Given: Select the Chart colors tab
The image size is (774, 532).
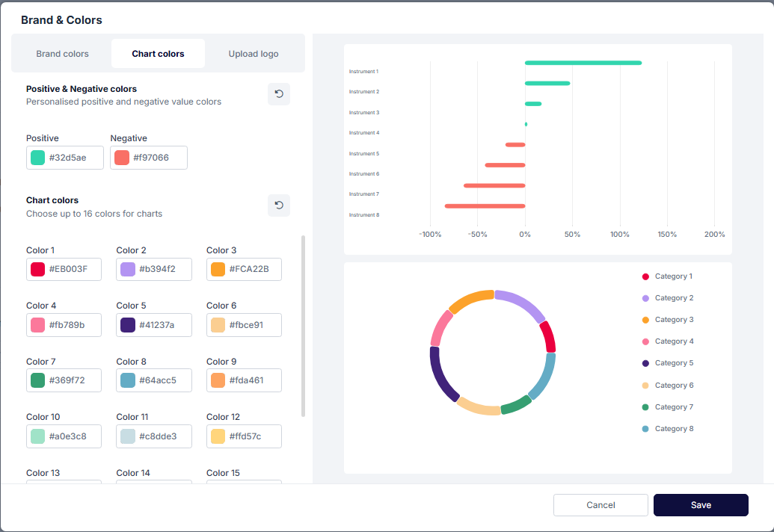Looking at the screenshot, I should click(158, 54).
